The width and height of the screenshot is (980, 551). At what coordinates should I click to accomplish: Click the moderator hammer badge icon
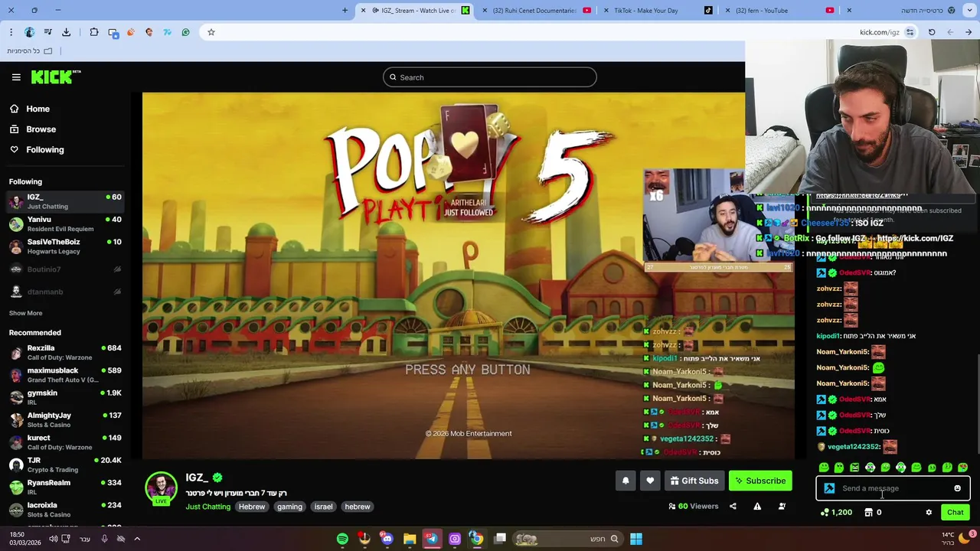coord(829,488)
